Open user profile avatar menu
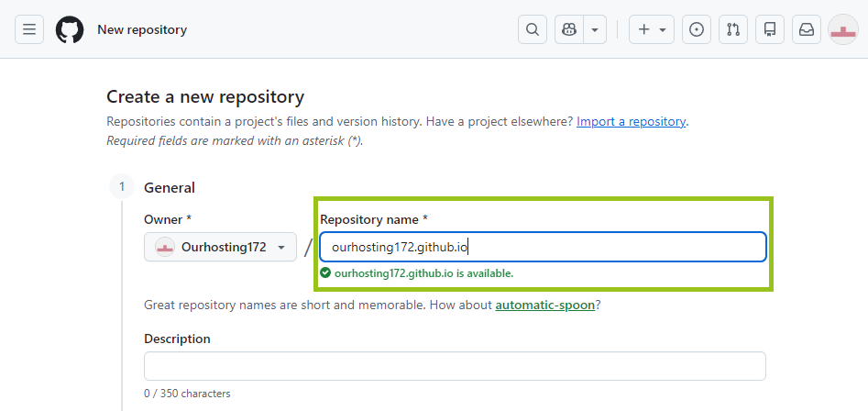 (x=843, y=29)
